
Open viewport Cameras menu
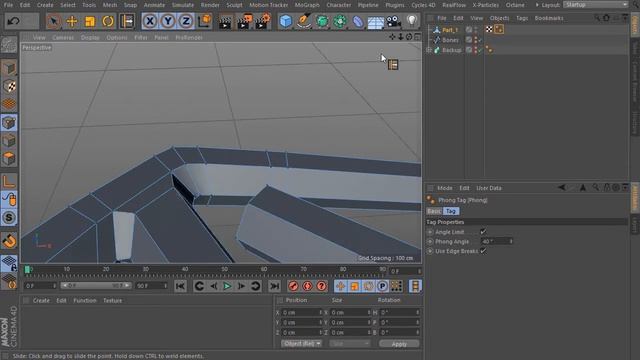63,37
